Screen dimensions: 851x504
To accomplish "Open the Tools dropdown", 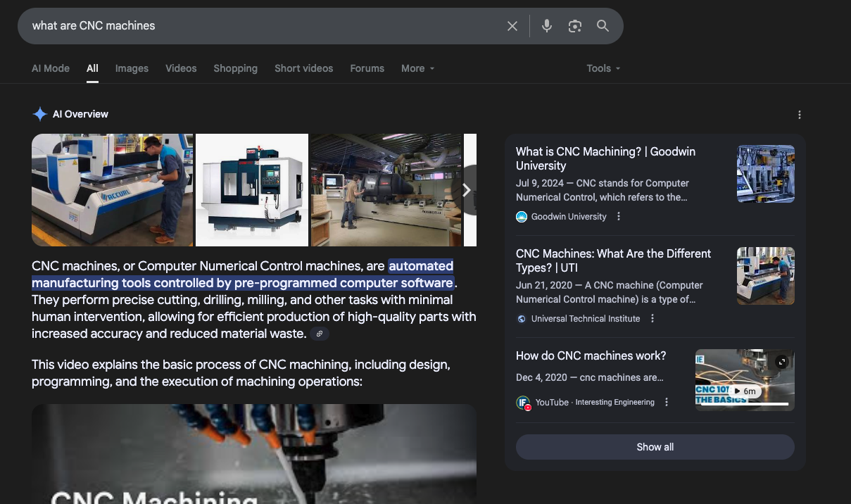I will click(603, 68).
